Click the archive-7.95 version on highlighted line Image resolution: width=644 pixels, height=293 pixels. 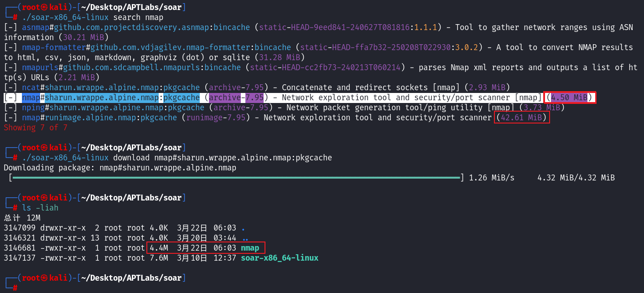[236, 98]
